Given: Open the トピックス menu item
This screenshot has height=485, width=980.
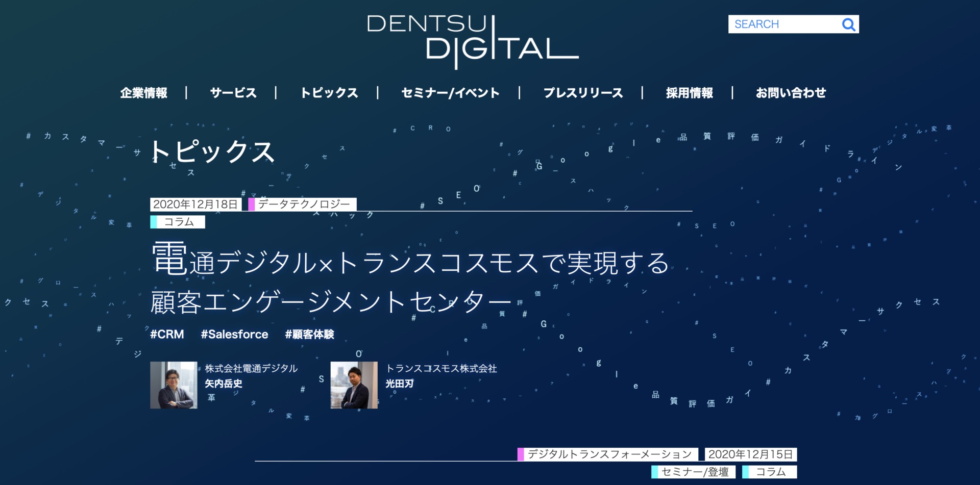Looking at the screenshot, I should pos(329,93).
